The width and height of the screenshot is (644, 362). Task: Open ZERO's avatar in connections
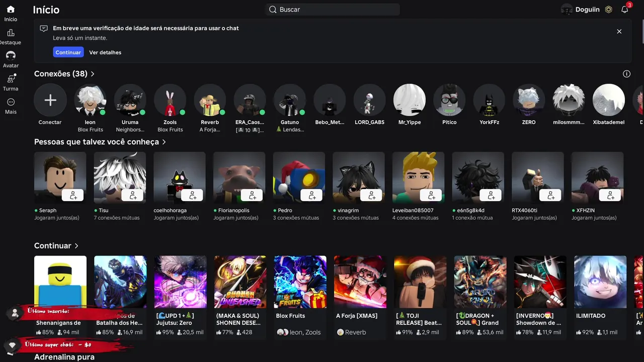point(529,100)
